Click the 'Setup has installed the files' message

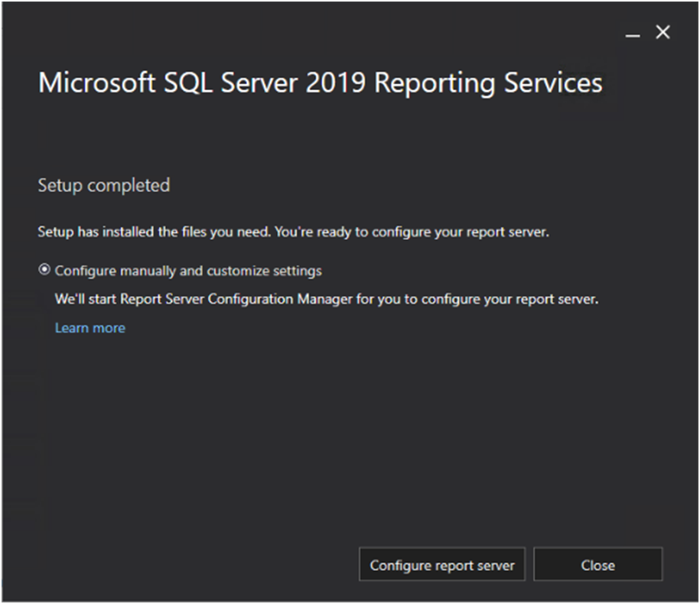click(x=153, y=232)
